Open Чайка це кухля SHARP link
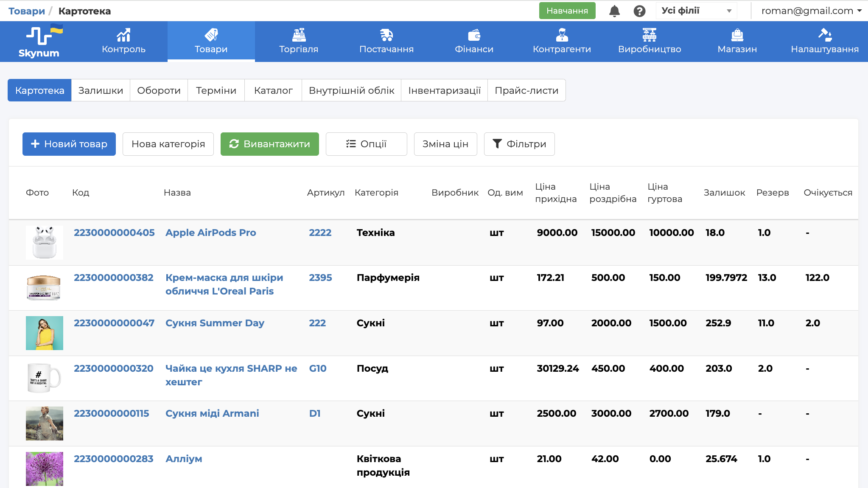The image size is (868, 488). tap(231, 375)
